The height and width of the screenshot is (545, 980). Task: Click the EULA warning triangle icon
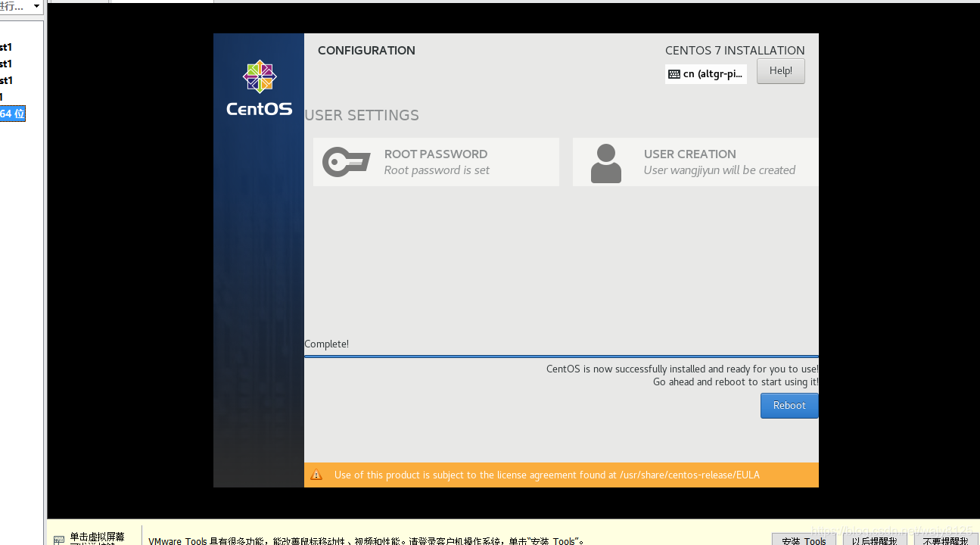(x=316, y=475)
